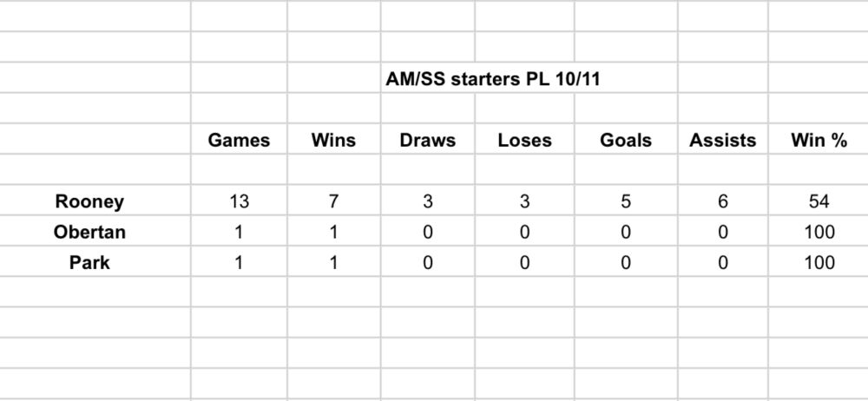Select the Win % header cell
Screen dimensions: 868x401
(x=819, y=139)
